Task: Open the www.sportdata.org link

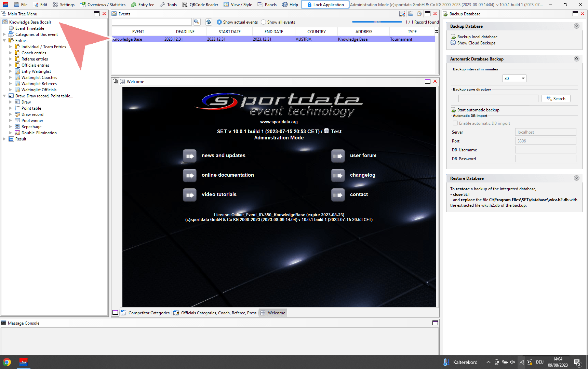Action: (279, 122)
